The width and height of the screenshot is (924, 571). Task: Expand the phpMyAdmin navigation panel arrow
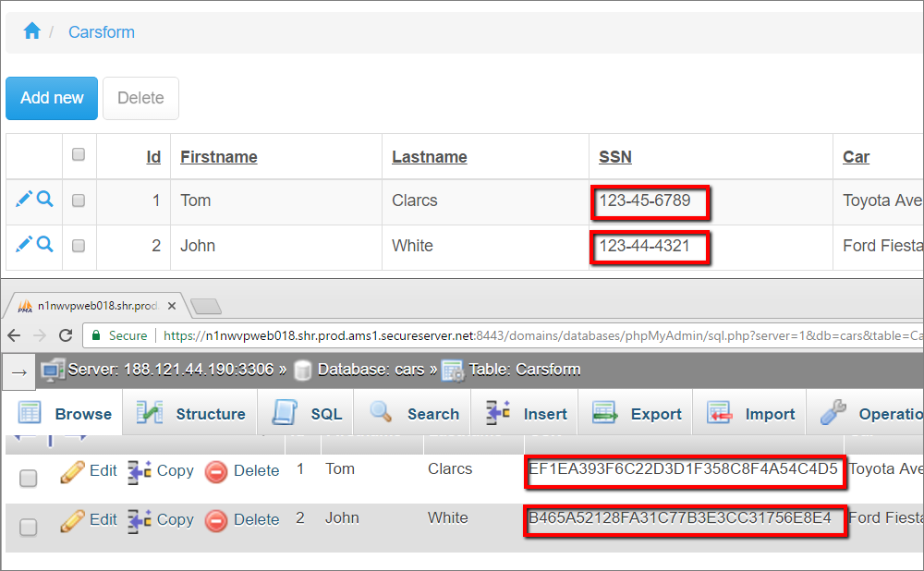tap(18, 371)
